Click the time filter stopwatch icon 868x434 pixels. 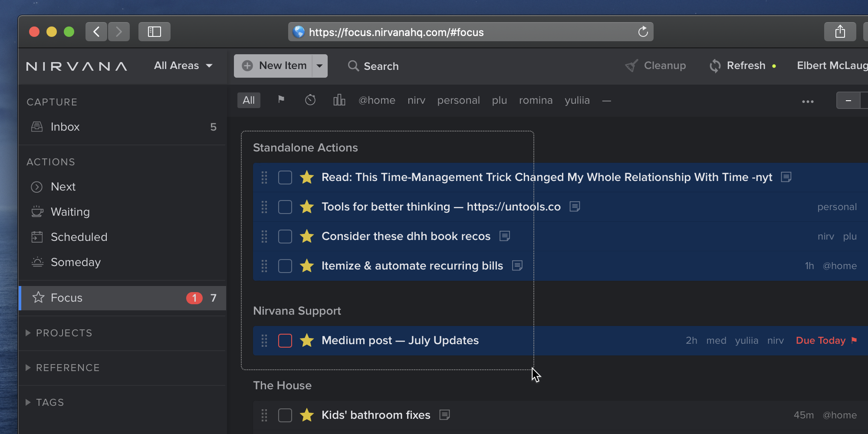pos(310,100)
